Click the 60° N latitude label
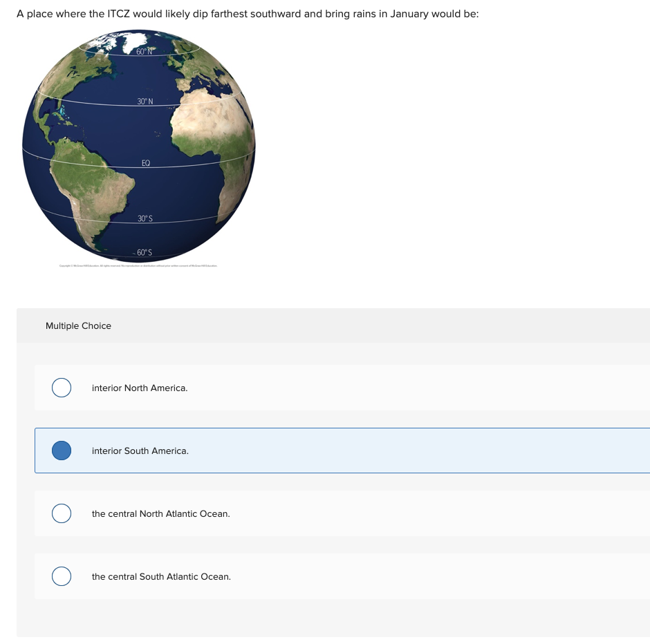650x644 pixels. click(143, 50)
